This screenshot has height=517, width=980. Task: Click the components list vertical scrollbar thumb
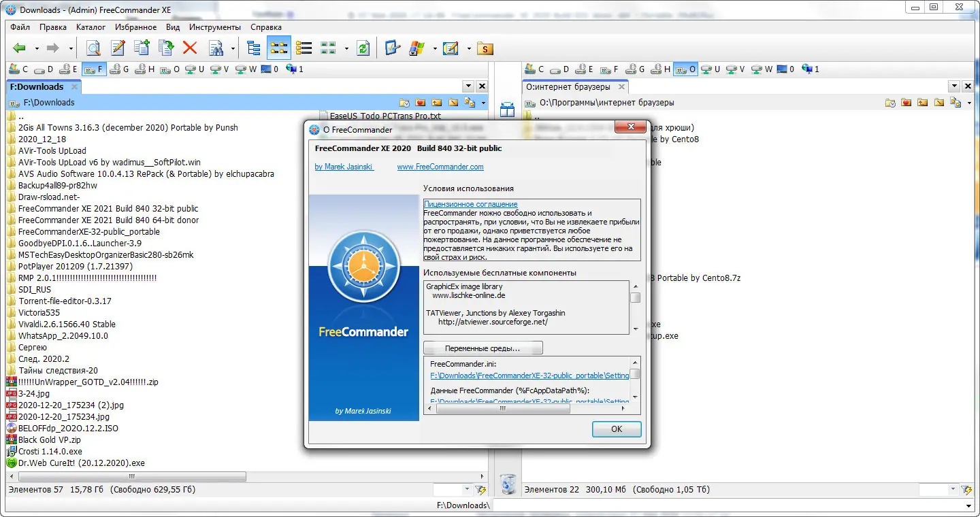635,297
